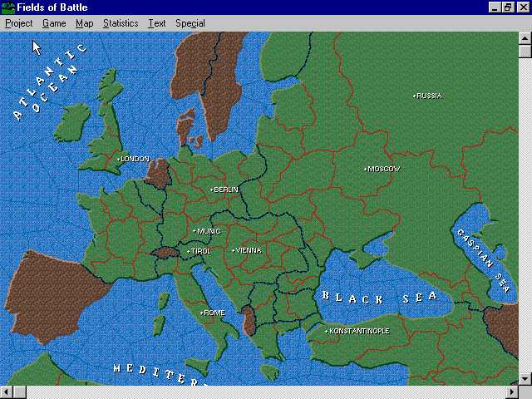Open the Game menu
The image size is (532, 399).
click(54, 23)
